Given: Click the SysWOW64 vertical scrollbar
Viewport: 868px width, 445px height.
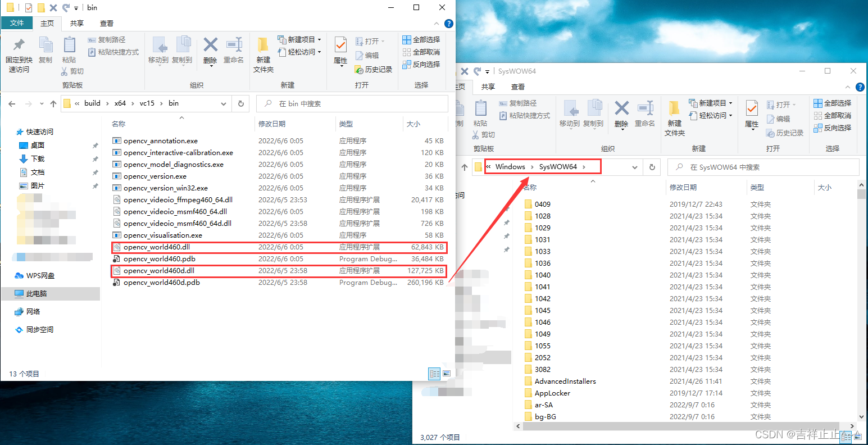Looking at the screenshot, I should (x=862, y=194).
